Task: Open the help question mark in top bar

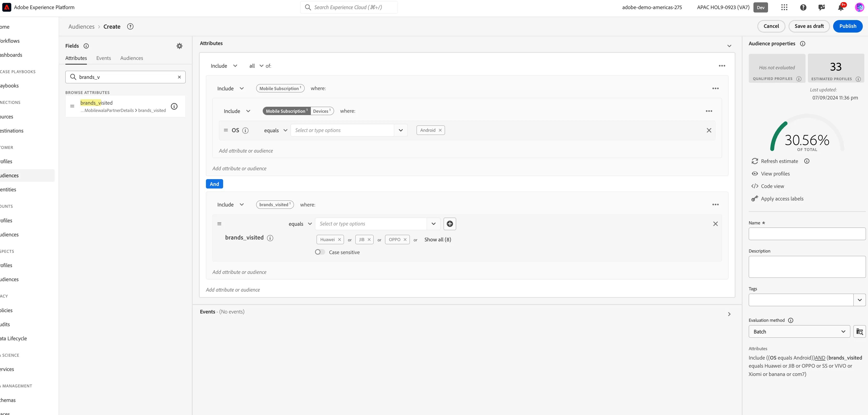Action: (803, 7)
